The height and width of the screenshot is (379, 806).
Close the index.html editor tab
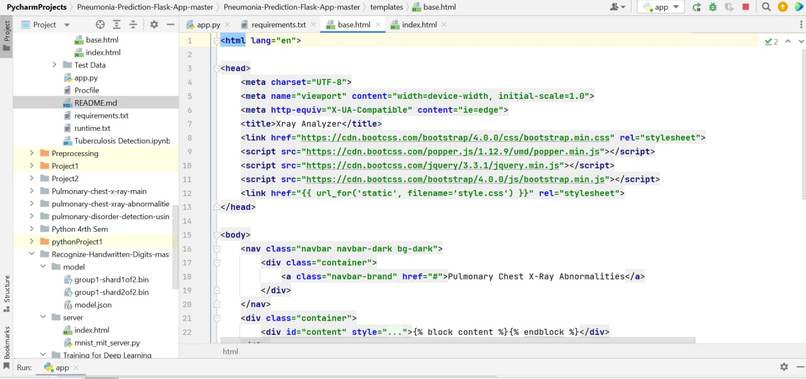pyautogui.click(x=444, y=24)
